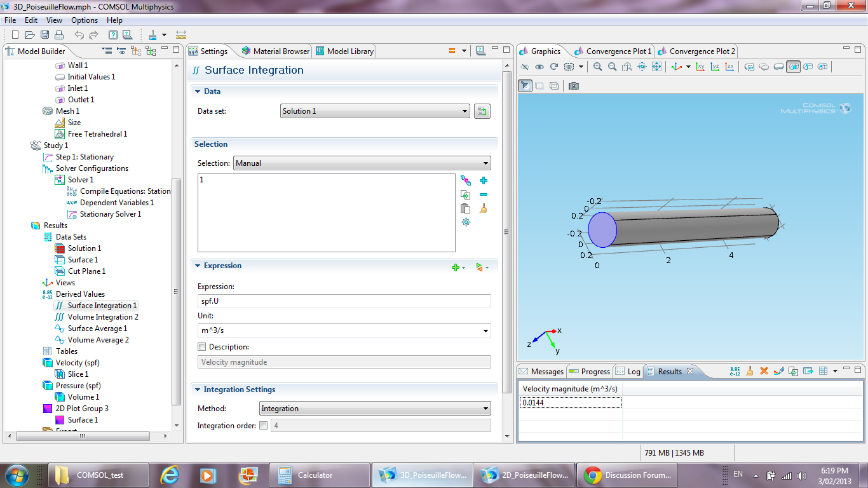Click the crossed-out eye Hide Selected icon

[x=525, y=67]
